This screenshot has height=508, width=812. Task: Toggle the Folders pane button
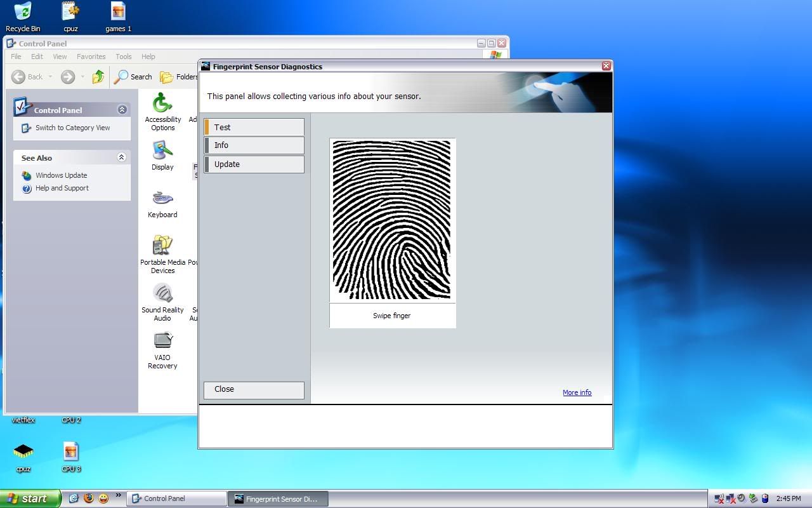pyautogui.click(x=179, y=77)
